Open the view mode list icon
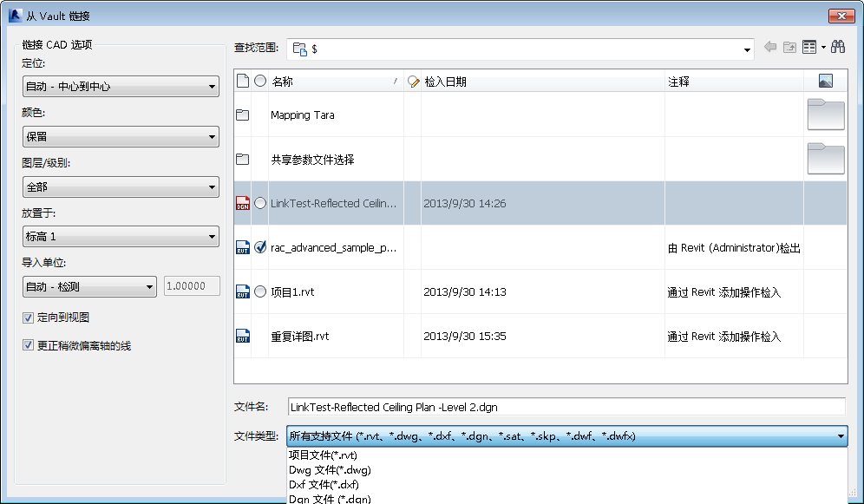The width and height of the screenshot is (864, 504). (x=808, y=48)
